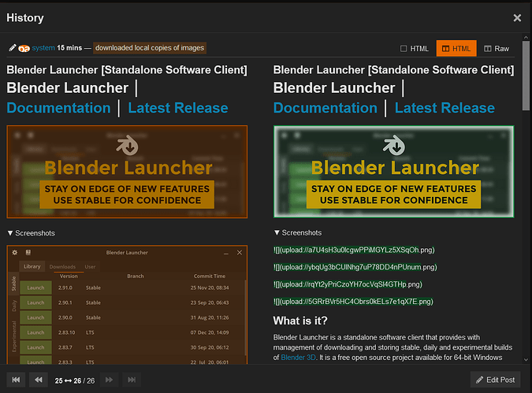Open the system user avatar
The image size is (532, 393).
24,49
